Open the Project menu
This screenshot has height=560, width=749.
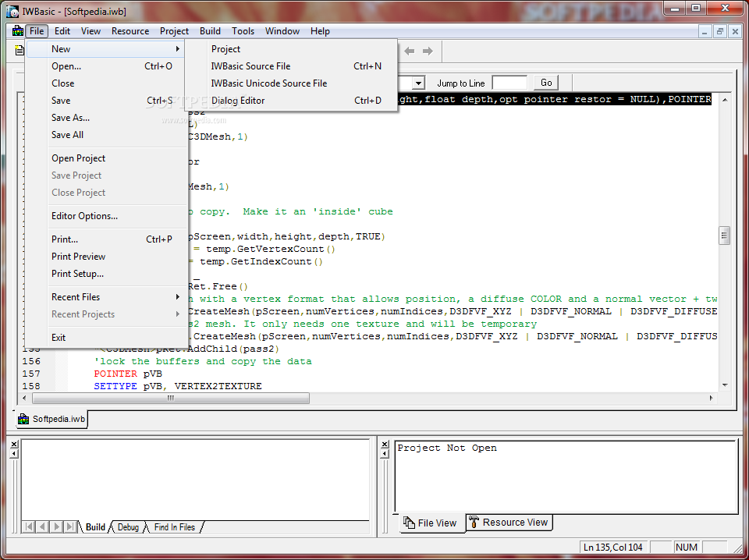click(174, 31)
